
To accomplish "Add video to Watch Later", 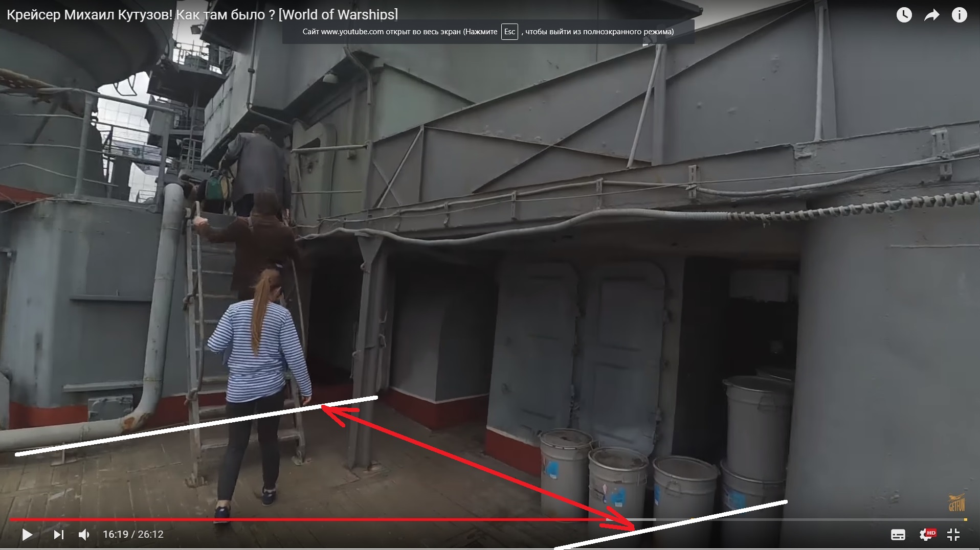I will click(x=904, y=15).
